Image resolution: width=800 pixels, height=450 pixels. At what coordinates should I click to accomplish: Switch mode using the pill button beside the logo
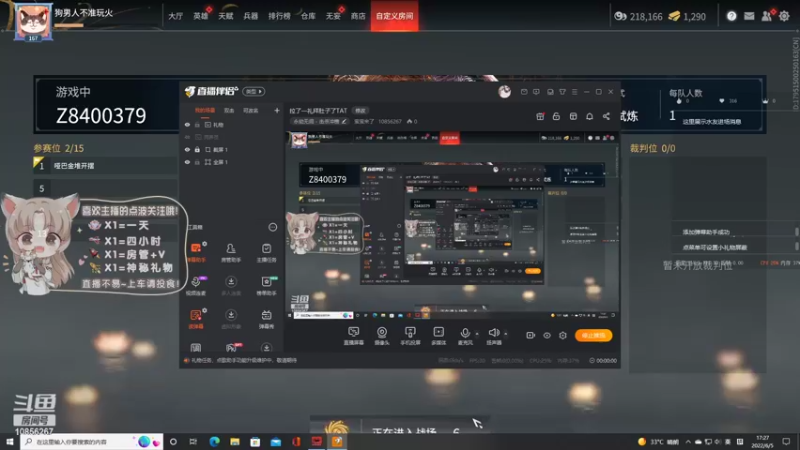point(254,91)
